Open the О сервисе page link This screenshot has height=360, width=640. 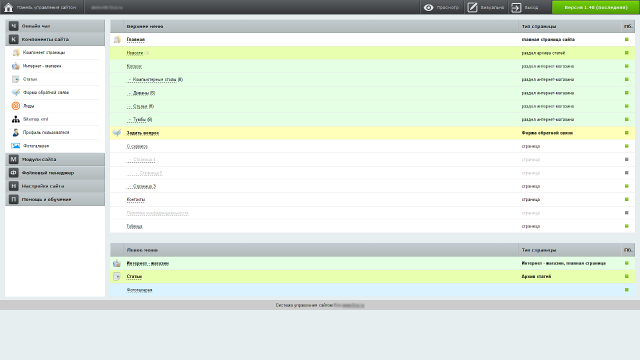click(137, 146)
